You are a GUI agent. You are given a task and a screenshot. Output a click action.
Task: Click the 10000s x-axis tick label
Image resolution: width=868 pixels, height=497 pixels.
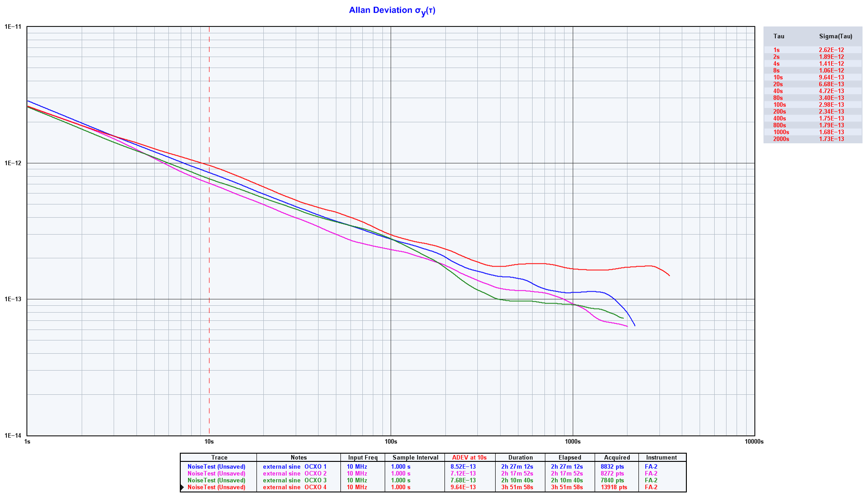tap(754, 442)
